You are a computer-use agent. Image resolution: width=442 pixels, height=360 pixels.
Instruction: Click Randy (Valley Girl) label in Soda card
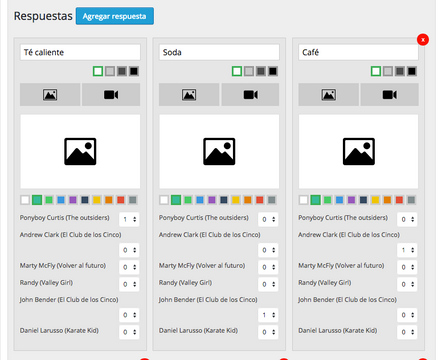coord(185,283)
